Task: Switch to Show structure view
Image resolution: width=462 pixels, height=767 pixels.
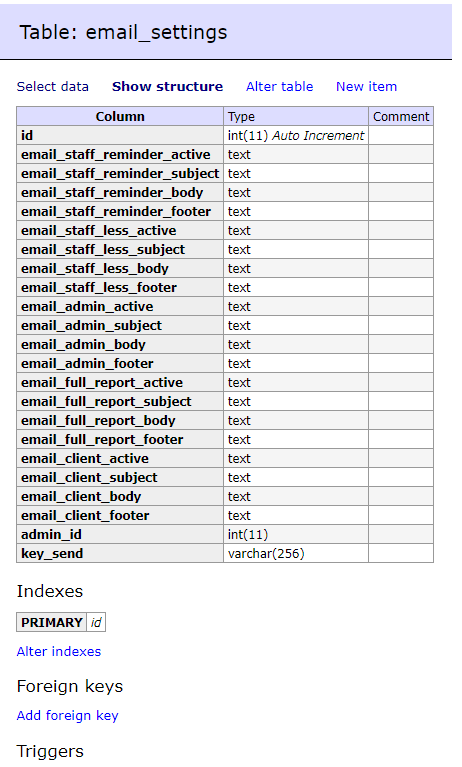Action: pyautogui.click(x=167, y=87)
